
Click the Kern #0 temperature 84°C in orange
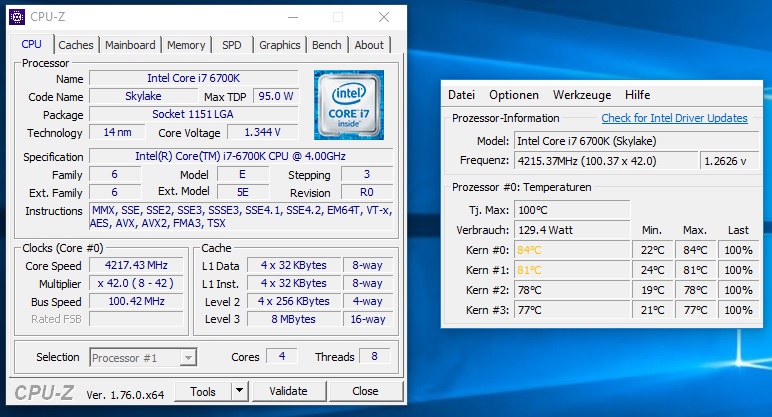point(572,250)
